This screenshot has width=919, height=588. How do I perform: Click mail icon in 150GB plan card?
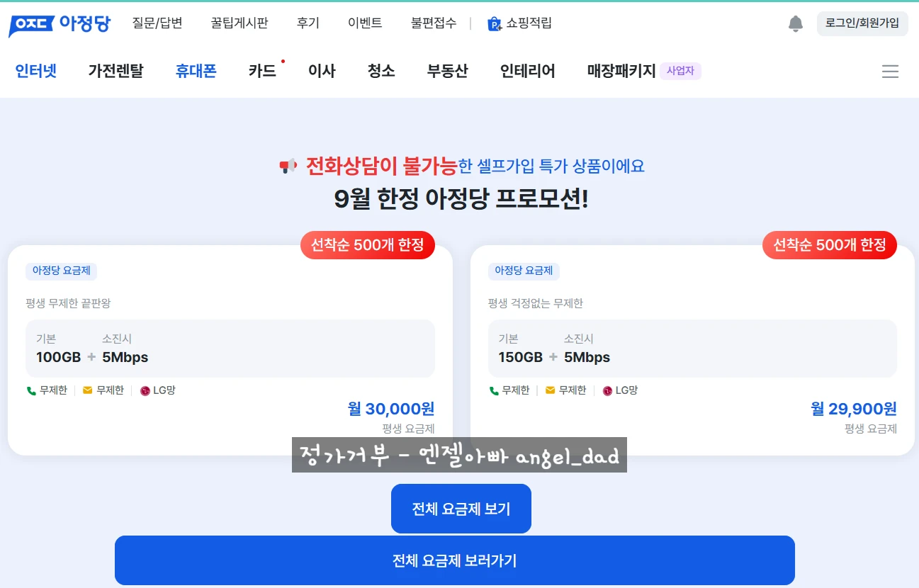point(551,390)
